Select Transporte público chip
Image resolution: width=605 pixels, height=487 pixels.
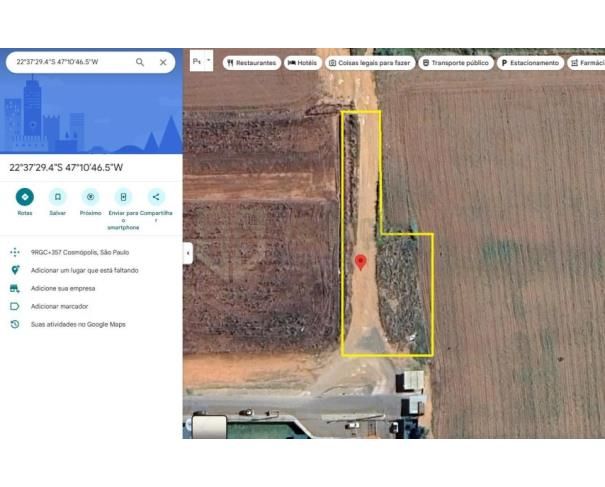coord(456,63)
